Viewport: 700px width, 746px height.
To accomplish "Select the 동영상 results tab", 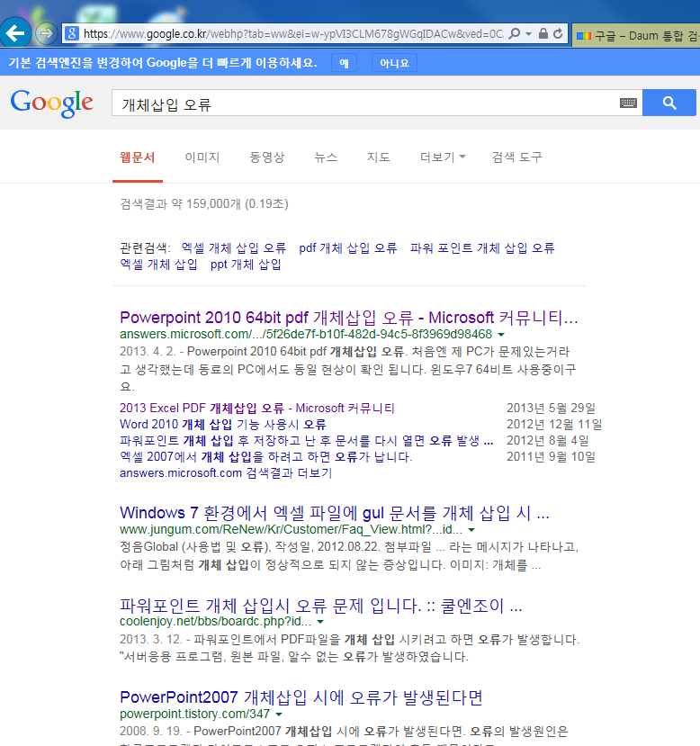I will click(267, 157).
